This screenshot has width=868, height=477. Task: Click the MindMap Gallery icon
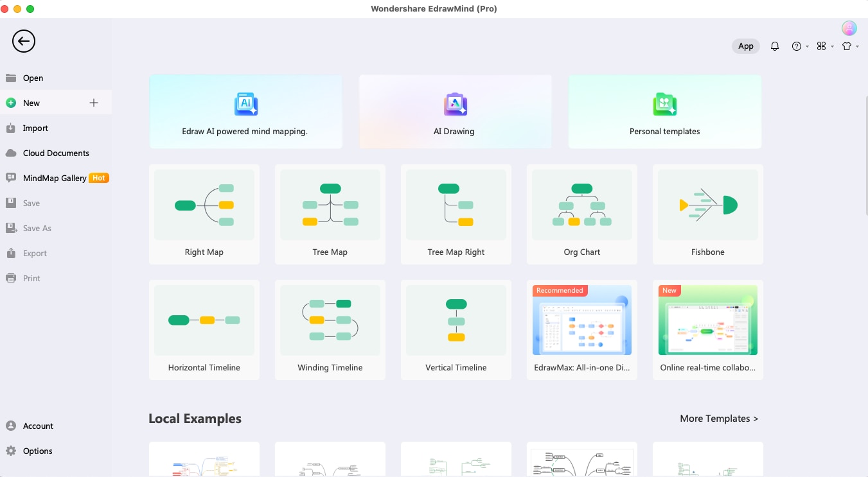11,178
